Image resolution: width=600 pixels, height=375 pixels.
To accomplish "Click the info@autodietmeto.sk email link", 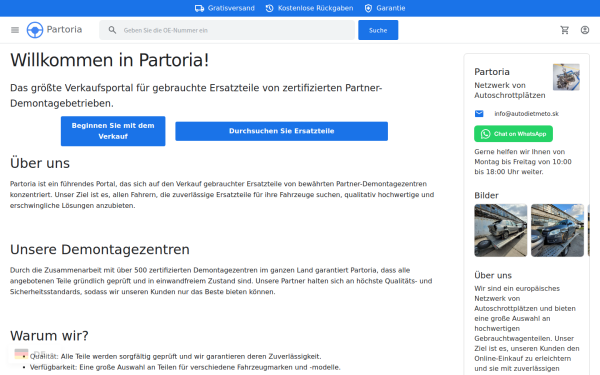I will 527,114.
